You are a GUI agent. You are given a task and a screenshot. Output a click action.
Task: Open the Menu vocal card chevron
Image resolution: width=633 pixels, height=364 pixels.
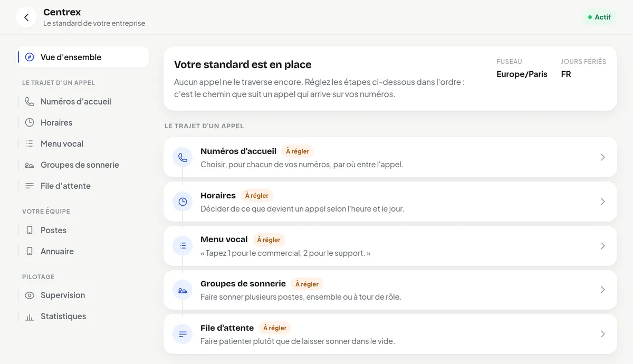click(x=602, y=246)
